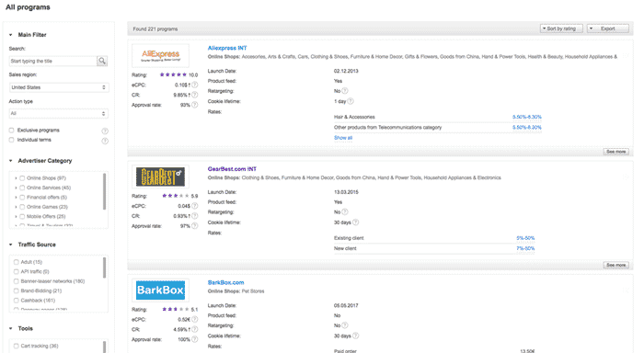
Task: Click the BarkBox logo thumbnail
Action: pyautogui.click(x=161, y=290)
